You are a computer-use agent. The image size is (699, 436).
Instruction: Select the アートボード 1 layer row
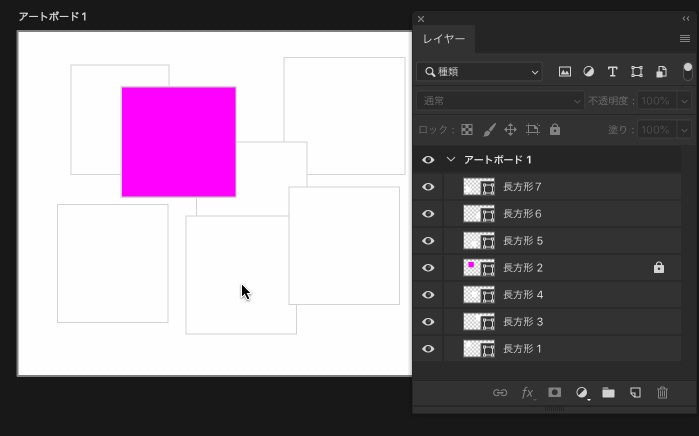click(547, 160)
